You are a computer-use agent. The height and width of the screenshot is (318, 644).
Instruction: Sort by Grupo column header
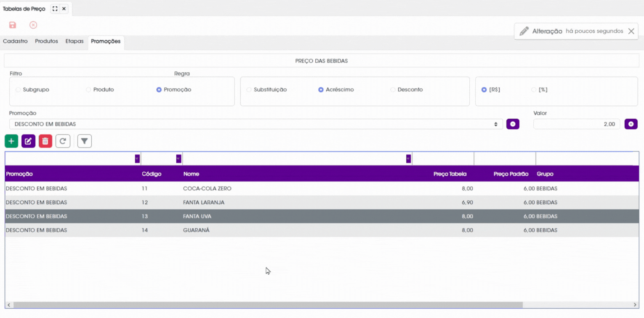(545, 174)
